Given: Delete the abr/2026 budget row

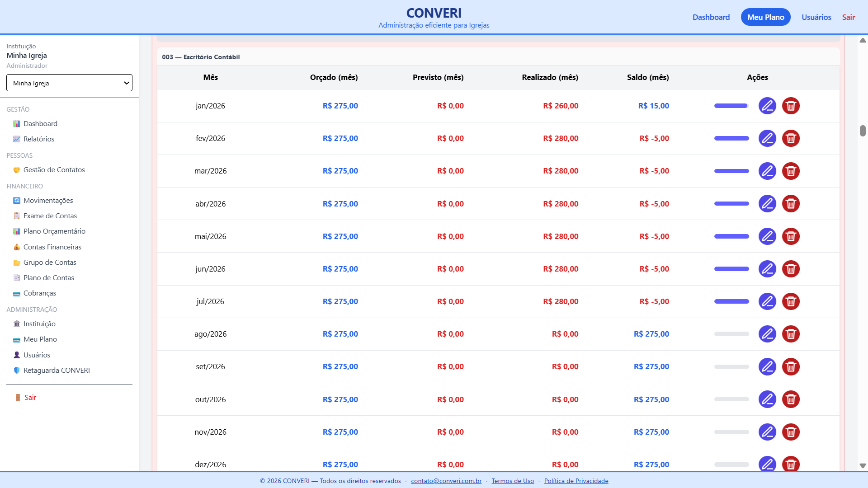Looking at the screenshot, I should (791, 204).
